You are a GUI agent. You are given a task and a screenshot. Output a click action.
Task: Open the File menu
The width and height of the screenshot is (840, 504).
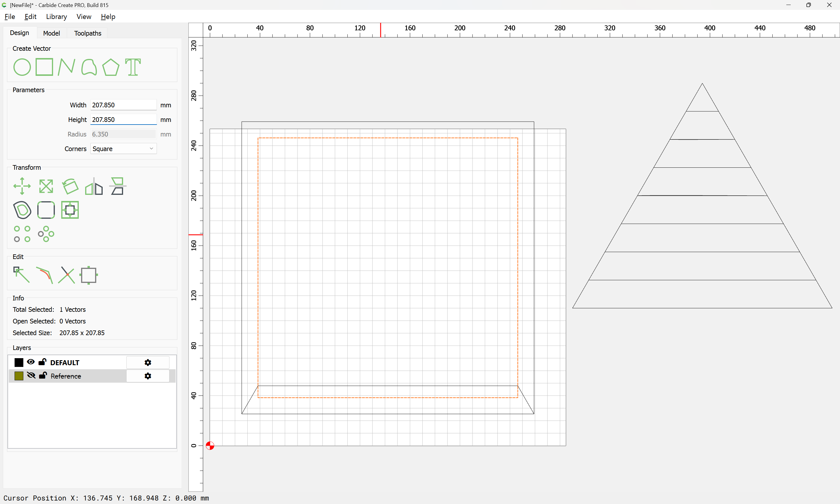[10, 17]
